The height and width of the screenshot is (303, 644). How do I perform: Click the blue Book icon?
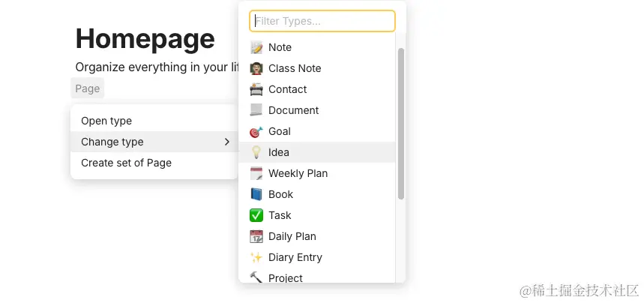tap(256, 194)
